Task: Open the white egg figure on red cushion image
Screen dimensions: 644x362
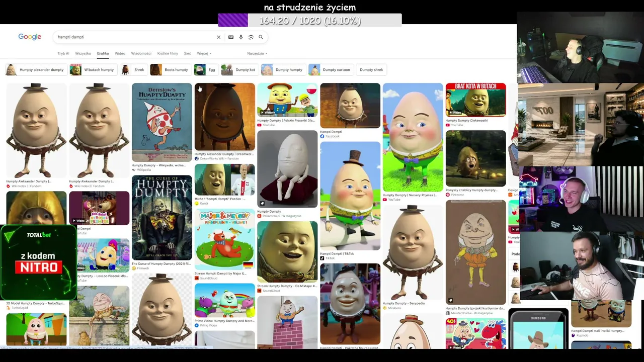Action: [x=287, y=169]
